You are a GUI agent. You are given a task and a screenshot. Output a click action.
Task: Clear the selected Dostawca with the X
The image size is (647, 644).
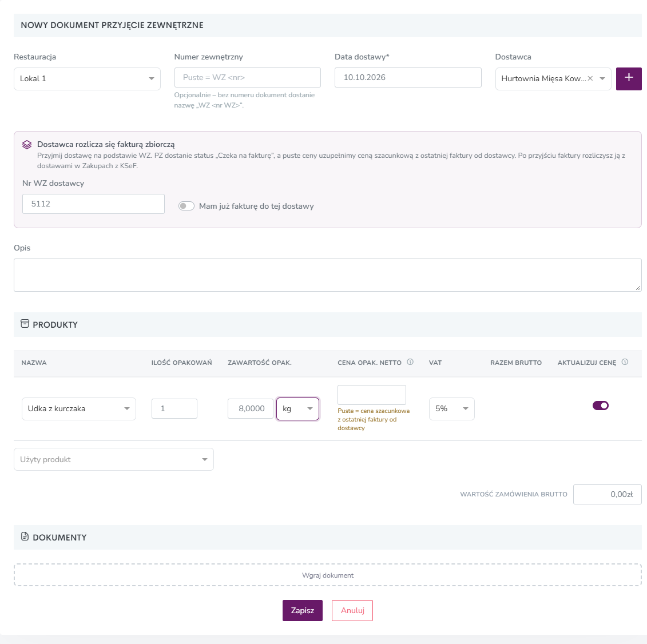(590, 78)
